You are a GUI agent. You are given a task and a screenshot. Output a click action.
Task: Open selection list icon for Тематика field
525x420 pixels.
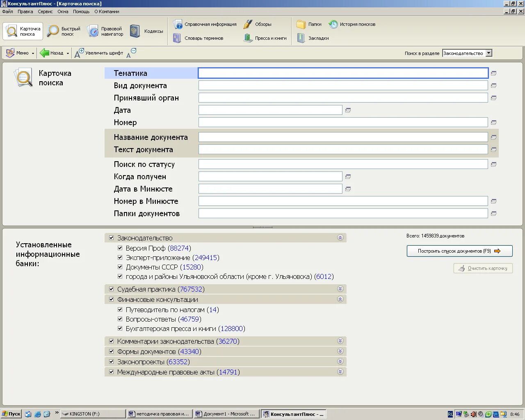tap(493, 73)
